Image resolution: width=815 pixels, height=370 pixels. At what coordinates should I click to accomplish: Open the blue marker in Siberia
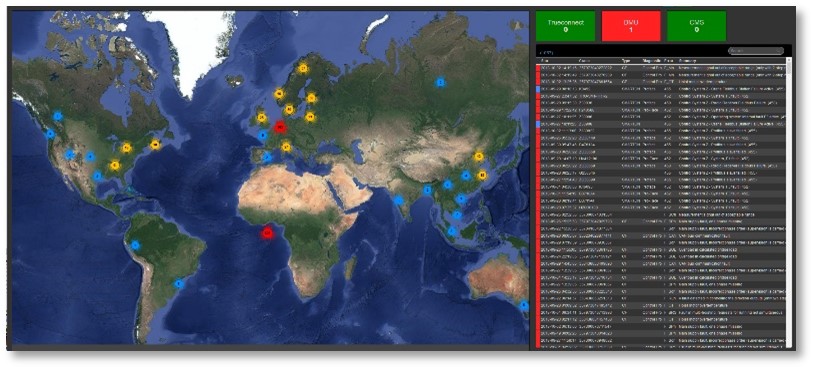point(440,82)
